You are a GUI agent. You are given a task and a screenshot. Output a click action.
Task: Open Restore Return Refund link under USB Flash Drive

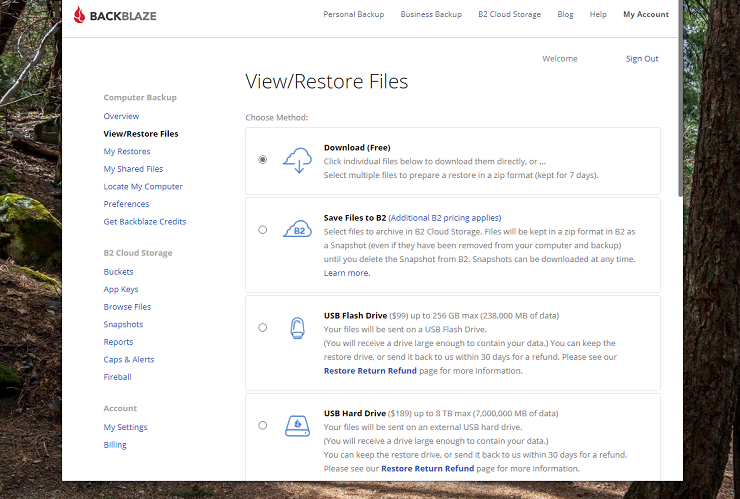pyautogui.click(x=370, y=371)
